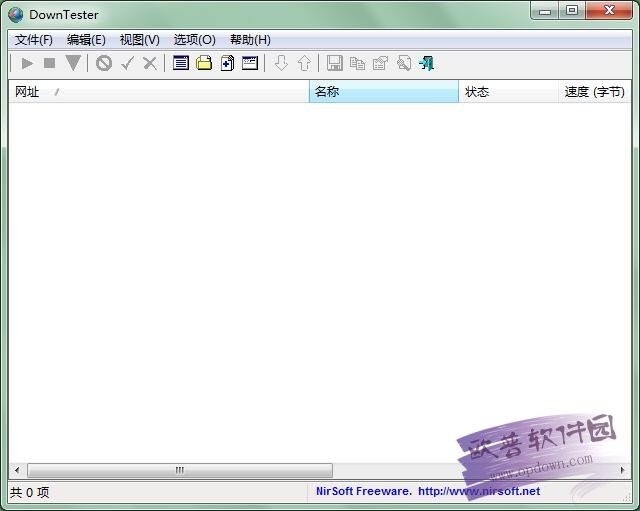640x511 pixels.
Task: Click the teal exit door icon
Action: pos(427,63)
